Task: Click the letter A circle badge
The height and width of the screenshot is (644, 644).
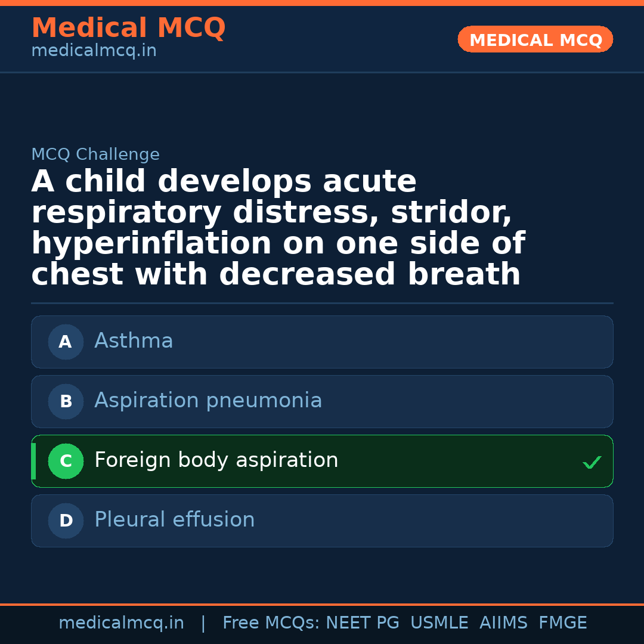Action: 66,342
